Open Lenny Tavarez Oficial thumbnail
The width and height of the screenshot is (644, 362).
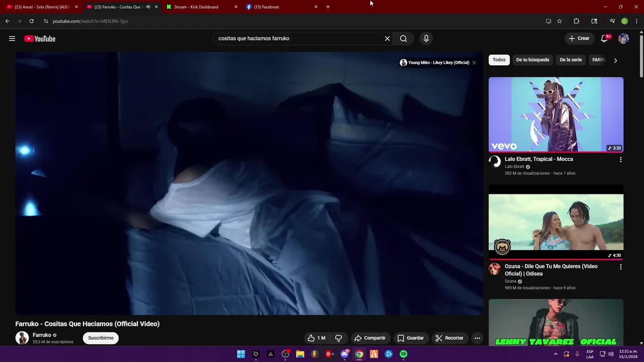point(556,322)
